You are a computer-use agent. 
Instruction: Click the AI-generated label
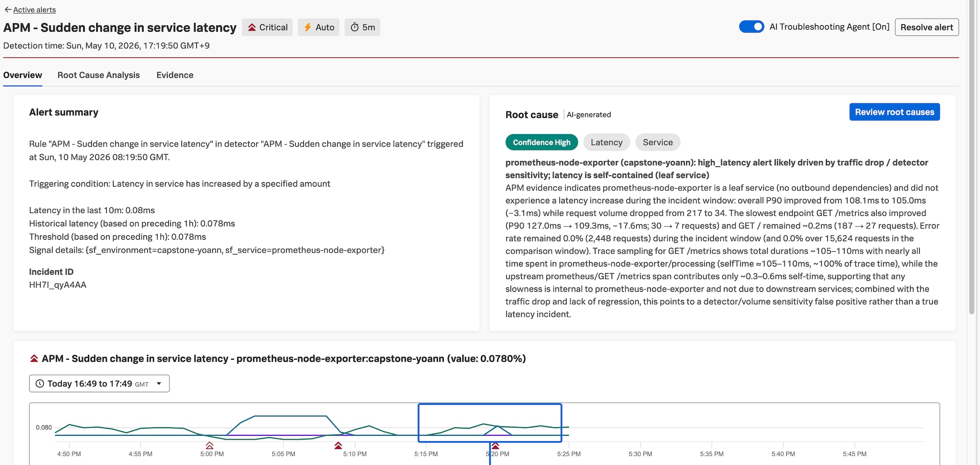click(x=589, y=115)
